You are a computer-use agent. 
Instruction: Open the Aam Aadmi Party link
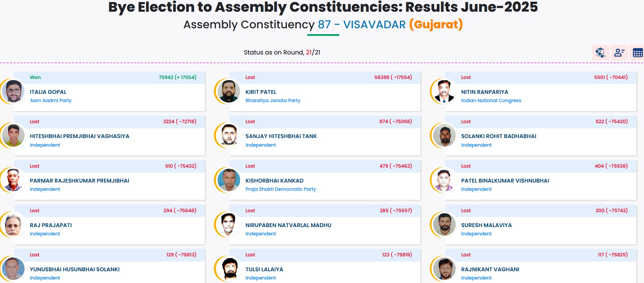pyautogui.click(x=51, y=100)
